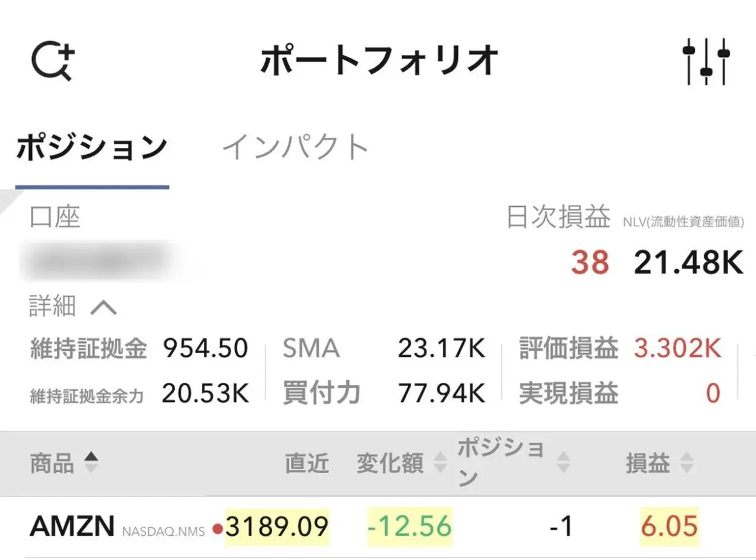This screenshot has width=756, height=560.
Task: Collapse the 詳細 chevron section
Action: point(103,308)
